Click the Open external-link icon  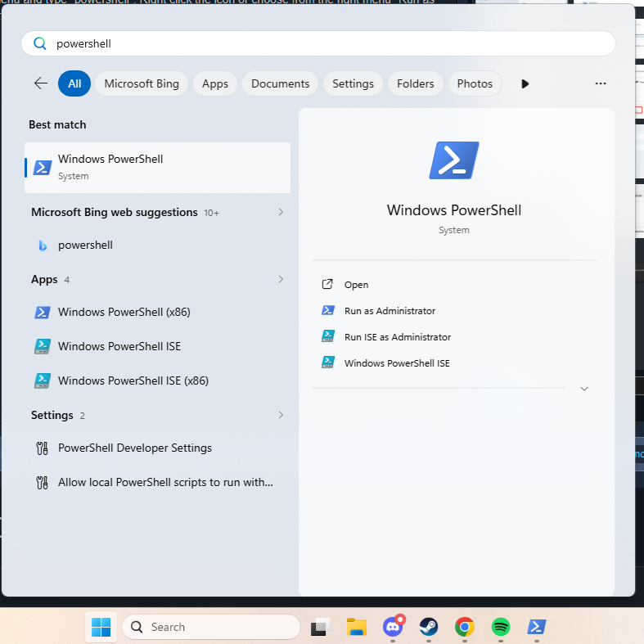(327, 284)
